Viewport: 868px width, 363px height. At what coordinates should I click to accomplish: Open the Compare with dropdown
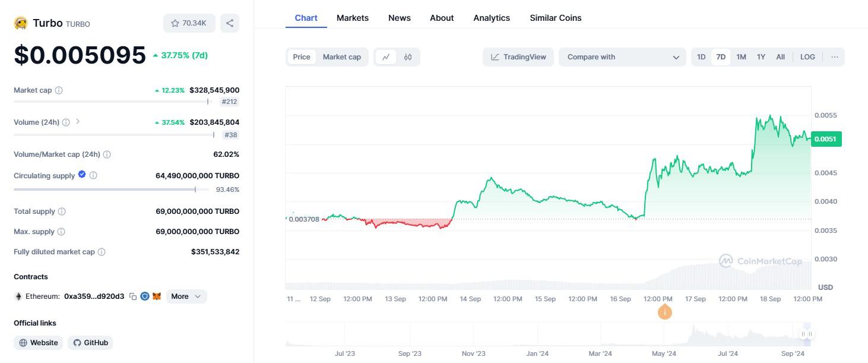coord(623,57)
